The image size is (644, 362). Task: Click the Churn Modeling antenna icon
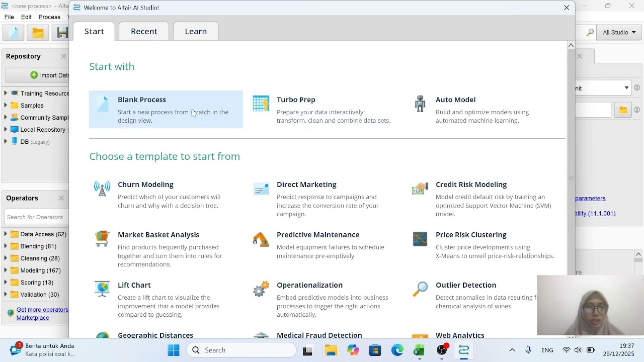tap(102, 189)
